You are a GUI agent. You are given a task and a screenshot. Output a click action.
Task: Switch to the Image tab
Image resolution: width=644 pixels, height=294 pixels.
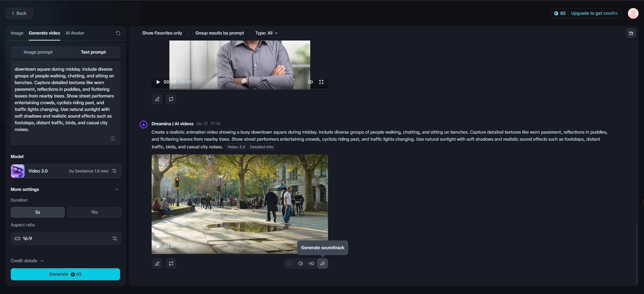17,33
